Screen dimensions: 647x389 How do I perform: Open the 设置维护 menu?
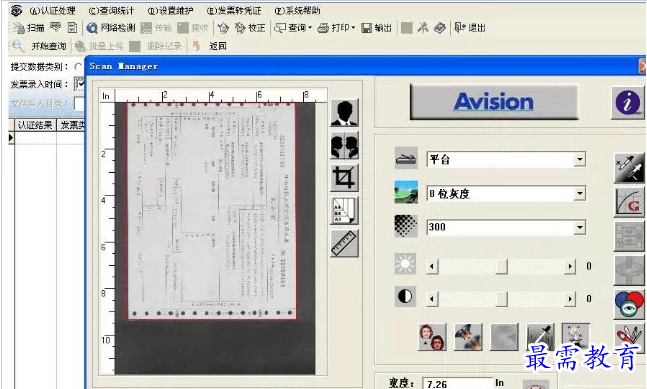pos(170,11)
